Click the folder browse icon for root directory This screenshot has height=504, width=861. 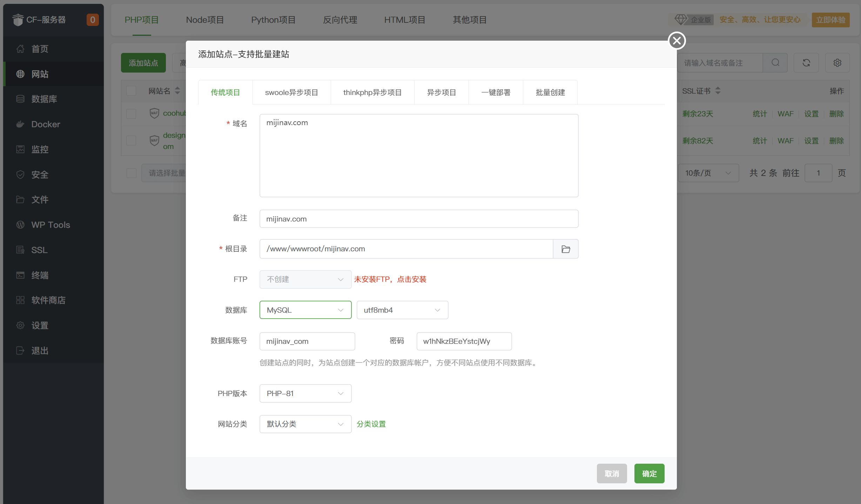pyautogui.click(x=565, y=249)
